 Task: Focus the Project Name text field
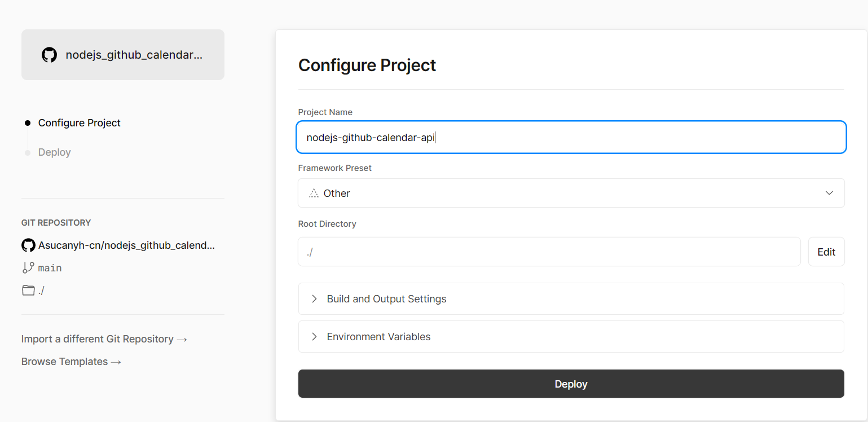(571, 137)
